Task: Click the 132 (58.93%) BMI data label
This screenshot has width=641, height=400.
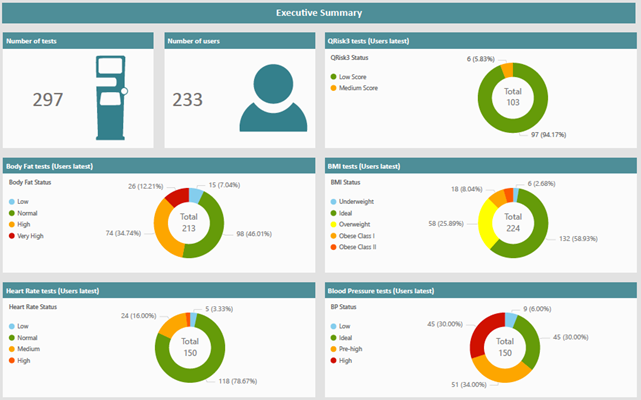Action: point(582,239)
